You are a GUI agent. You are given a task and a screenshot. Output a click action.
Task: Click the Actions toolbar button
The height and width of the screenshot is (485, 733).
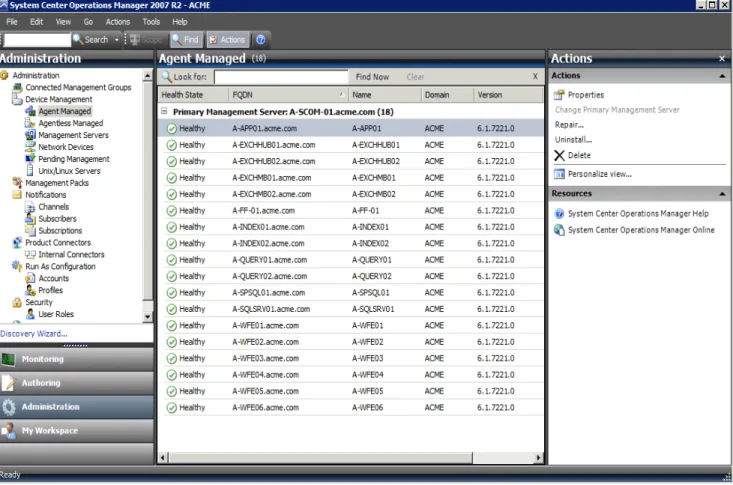[x=228, y=40]
